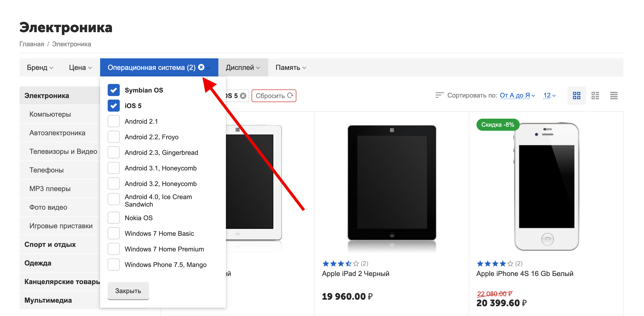Viewport: 644px width, 316px height.
Task: Select Windows Phone 7.5, Mango checkbox
Action: 114,264
